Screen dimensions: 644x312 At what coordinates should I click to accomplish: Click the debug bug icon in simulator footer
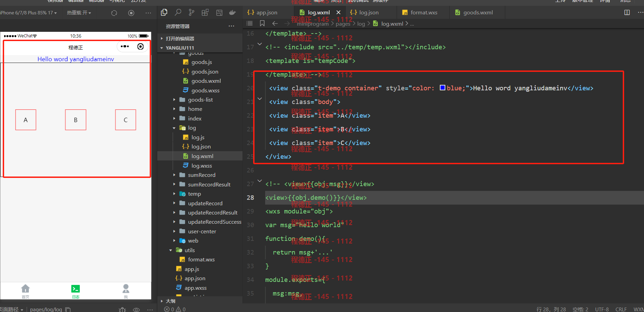coord(122,309)
